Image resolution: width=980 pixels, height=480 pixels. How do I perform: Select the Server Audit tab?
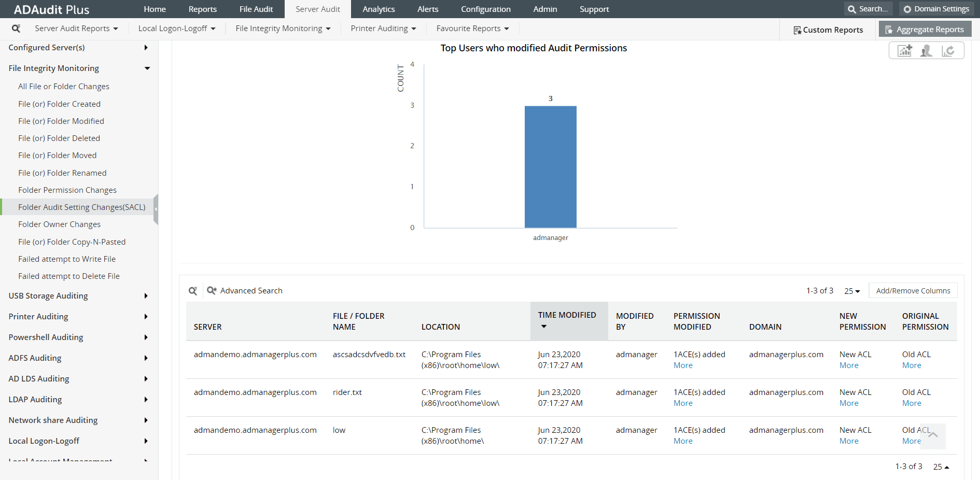318,9
